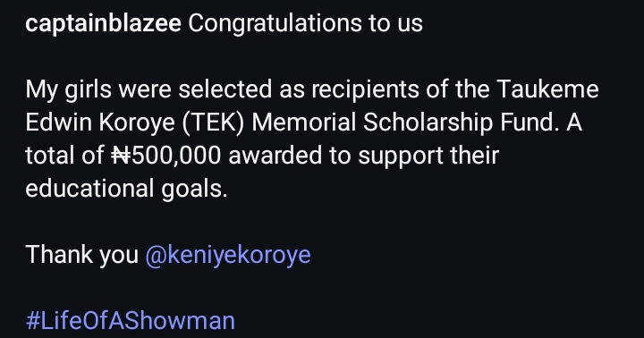This screenshot has height=338, width=644.
Task: Click the words 'My girls'
Action: [x=69, y=90]
